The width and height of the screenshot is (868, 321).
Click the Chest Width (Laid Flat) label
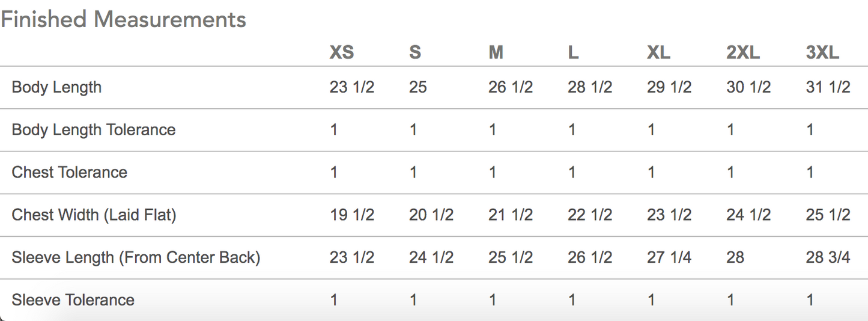coord(94,215)
